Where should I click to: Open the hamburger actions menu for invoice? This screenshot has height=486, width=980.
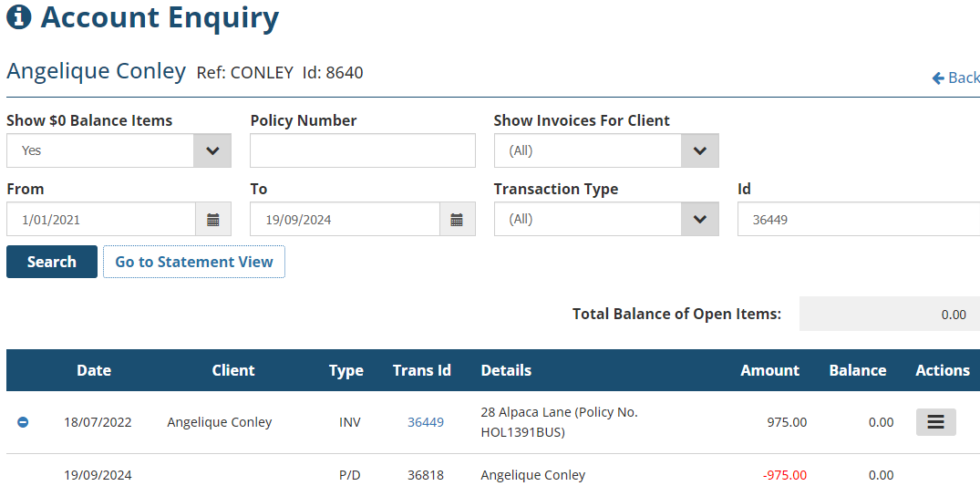(935, 422)
